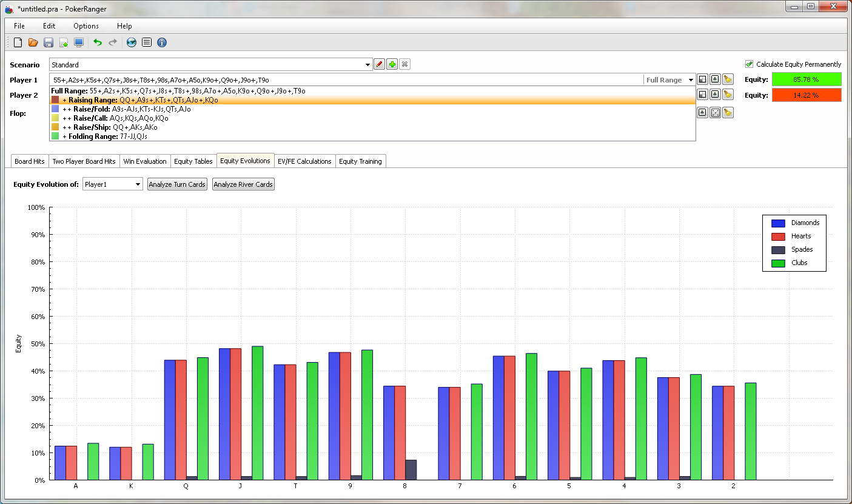Open the Equity Evolution of Player1 combo box

click(113, 184)
